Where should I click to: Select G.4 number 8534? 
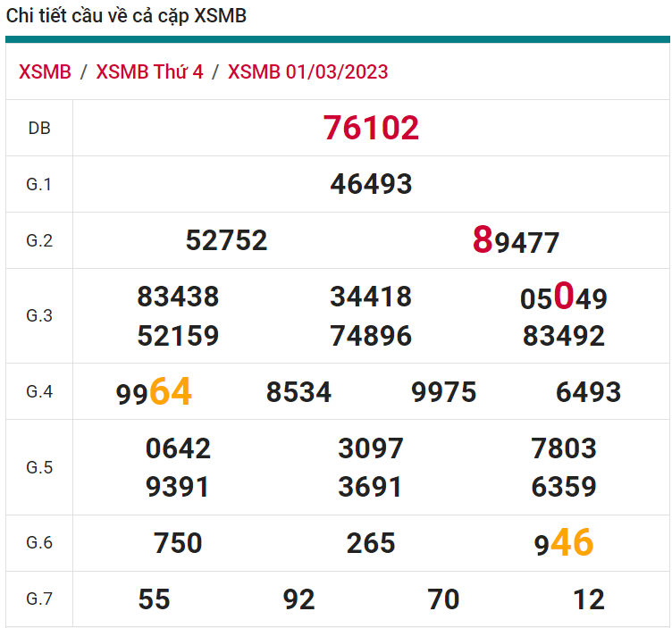coord(298,392)
